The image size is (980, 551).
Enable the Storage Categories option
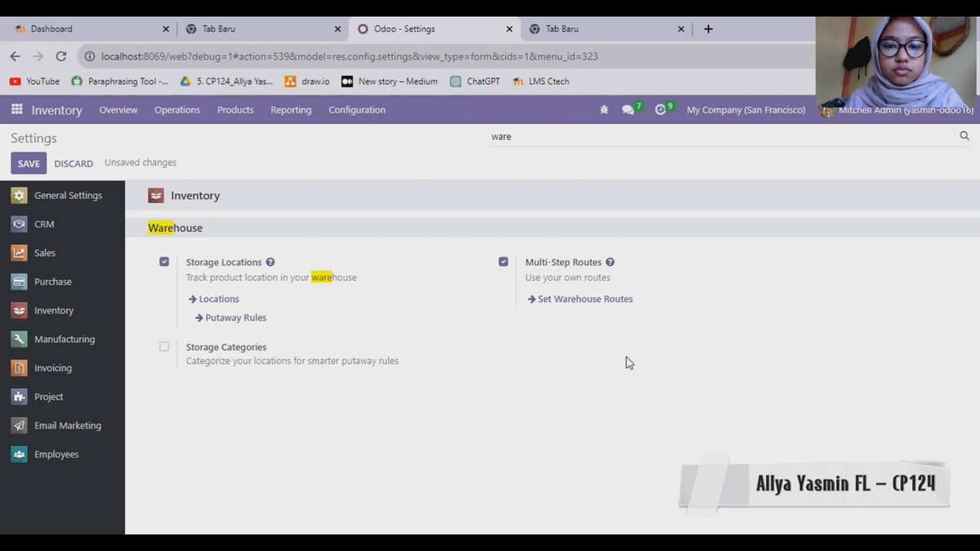[x=164, y=346]
